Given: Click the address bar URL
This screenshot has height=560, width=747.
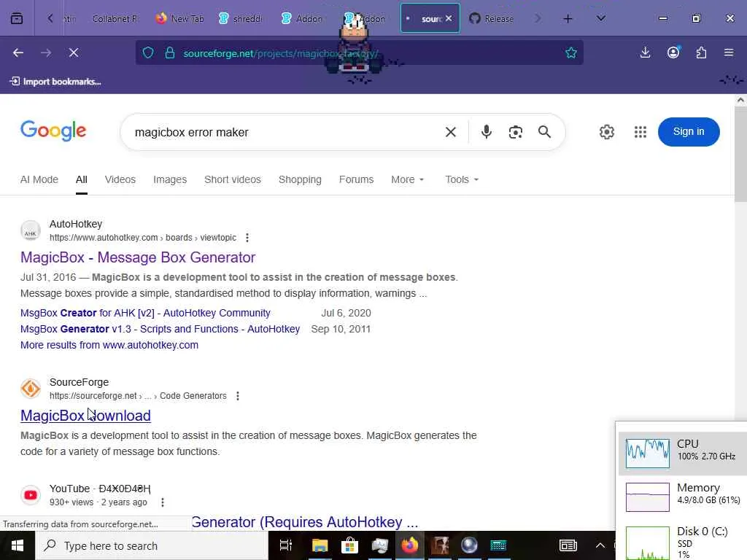Looking at the screenshot, I should 281,53.
